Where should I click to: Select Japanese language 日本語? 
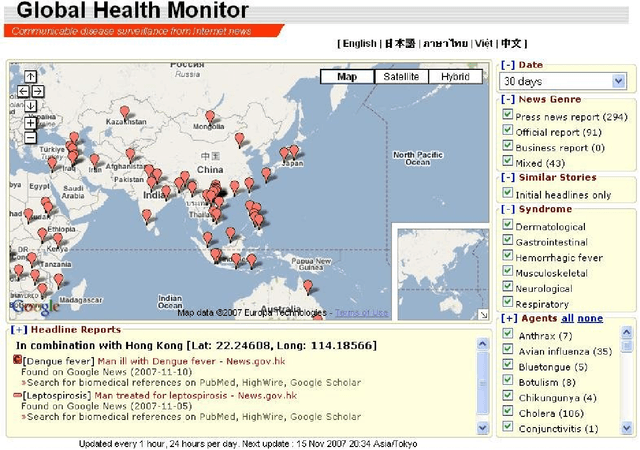[400, 43]
